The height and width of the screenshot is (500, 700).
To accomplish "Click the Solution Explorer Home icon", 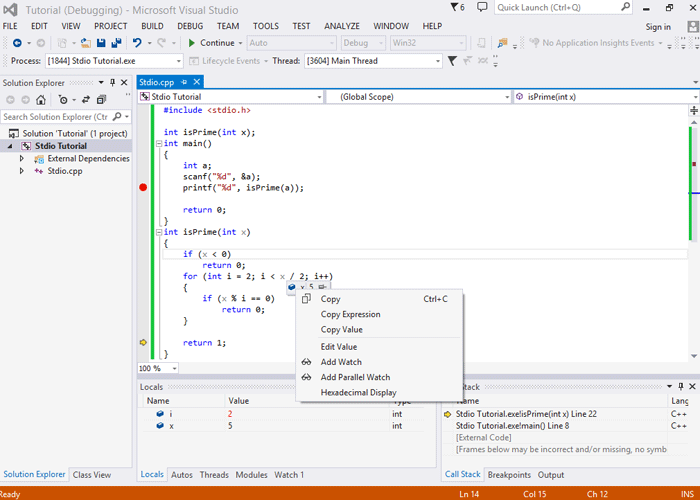I will [41, 100].
